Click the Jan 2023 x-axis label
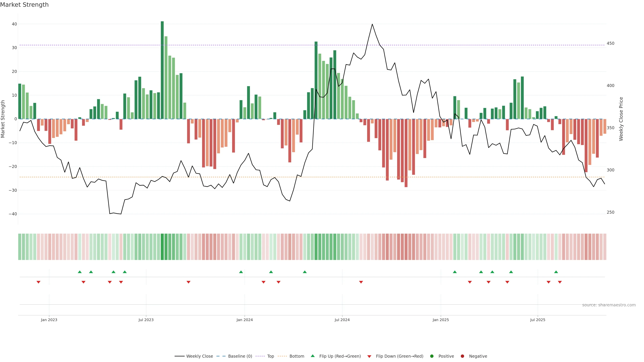 (49, 320)
